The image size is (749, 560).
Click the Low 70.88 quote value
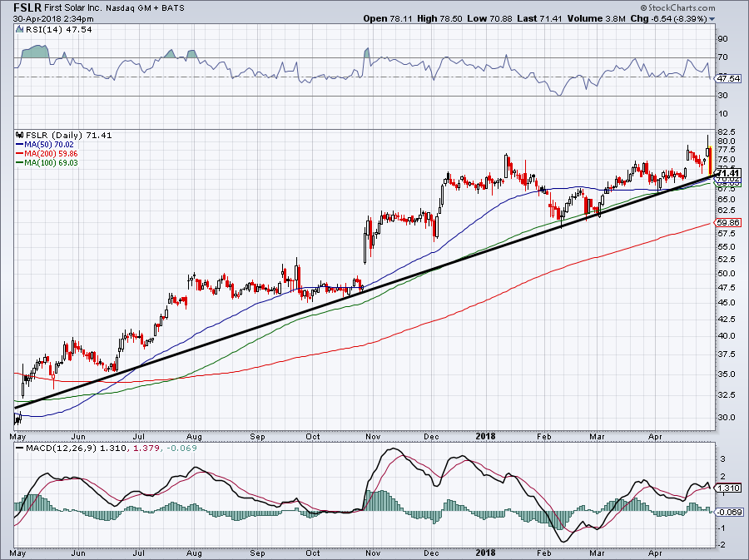point(489,18)
